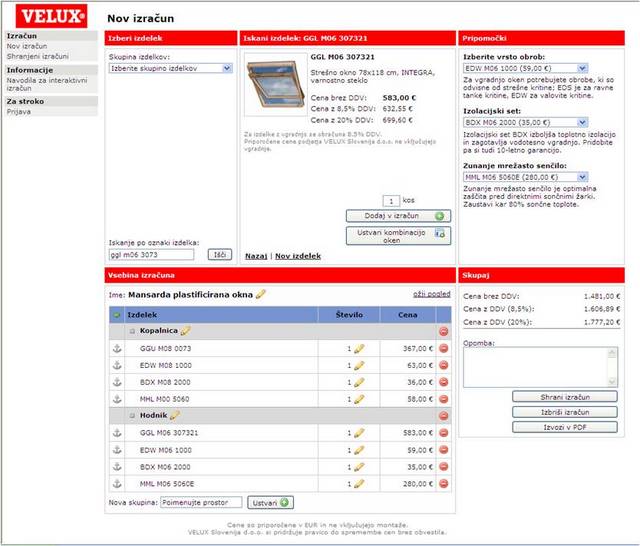The image size is (640, 546).
Task: Edit the calculation name with pencil icon
Action: coord(261,294)
